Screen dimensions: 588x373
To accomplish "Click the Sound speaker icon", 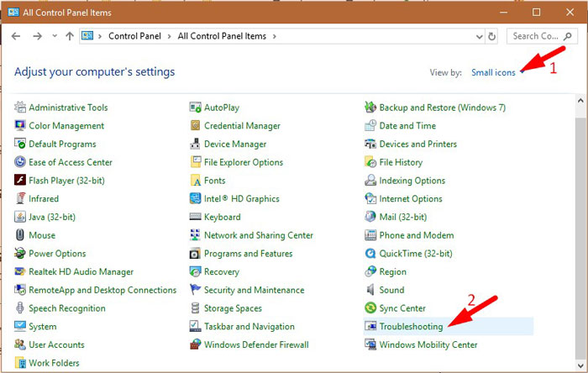I will tap(370, 290).
